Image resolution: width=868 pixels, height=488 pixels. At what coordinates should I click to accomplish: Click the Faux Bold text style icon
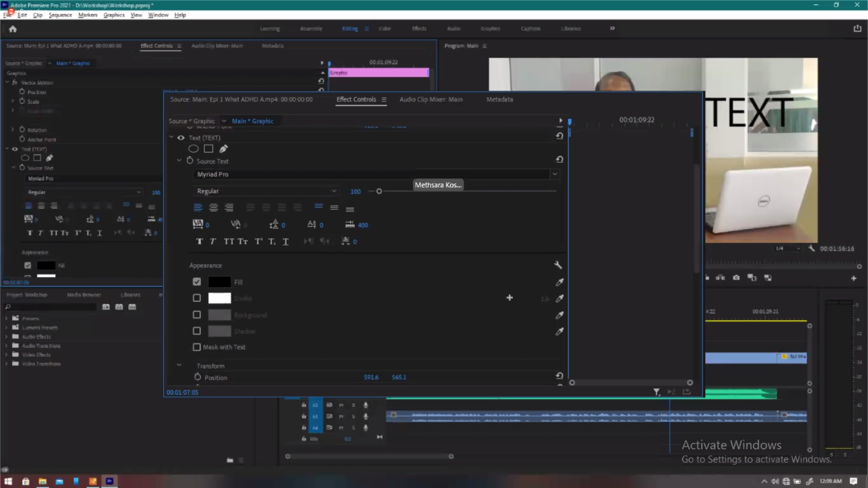point(199,241)
